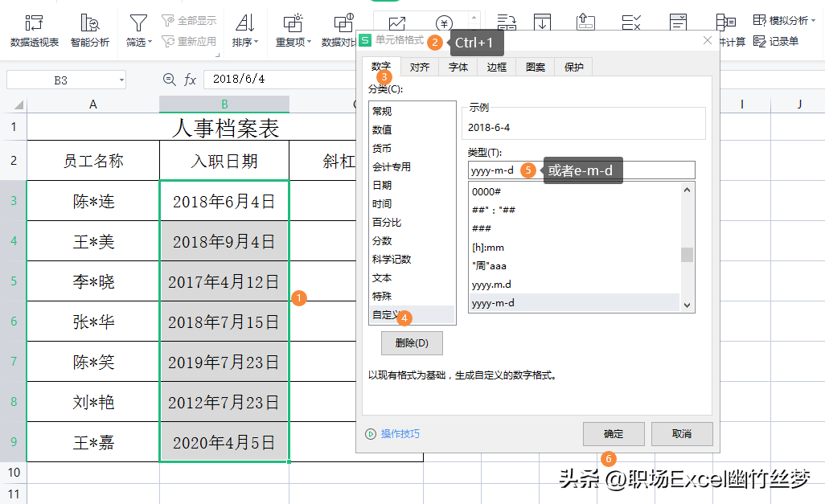Switch to the 字体 tab
Image resolution: width=825 pixels, height=504 pixels.
click(x=458, y=67)
